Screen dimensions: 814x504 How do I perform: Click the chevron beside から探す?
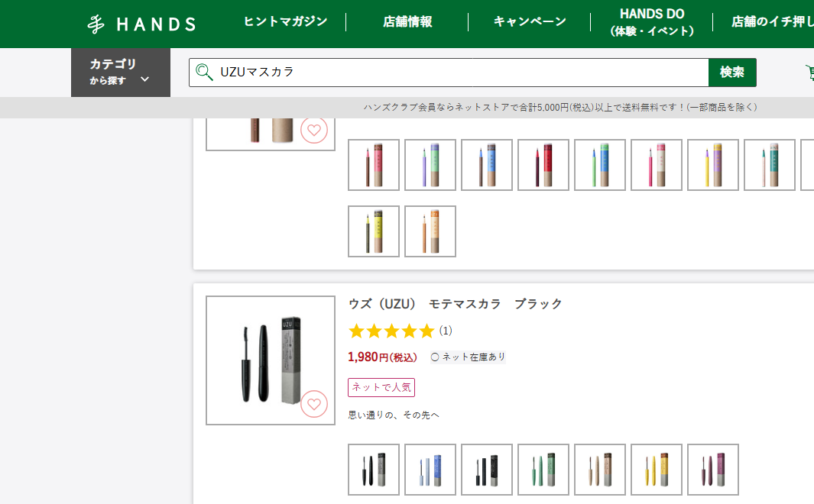coord(144,79)
